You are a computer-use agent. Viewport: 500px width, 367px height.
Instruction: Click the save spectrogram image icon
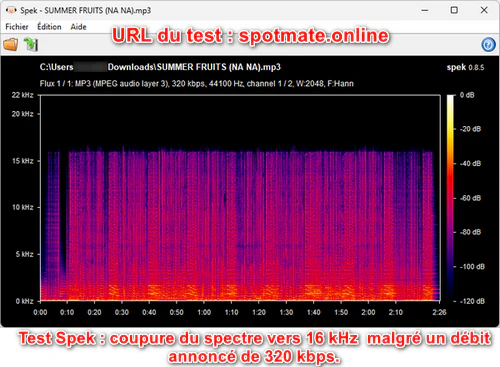(31, 44)
